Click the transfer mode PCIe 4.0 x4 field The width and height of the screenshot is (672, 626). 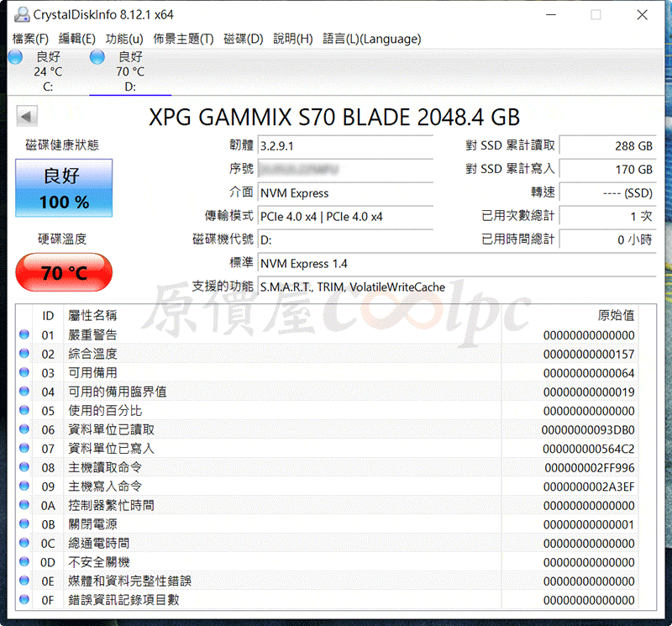pyautogui.click(x=345, y=217)
